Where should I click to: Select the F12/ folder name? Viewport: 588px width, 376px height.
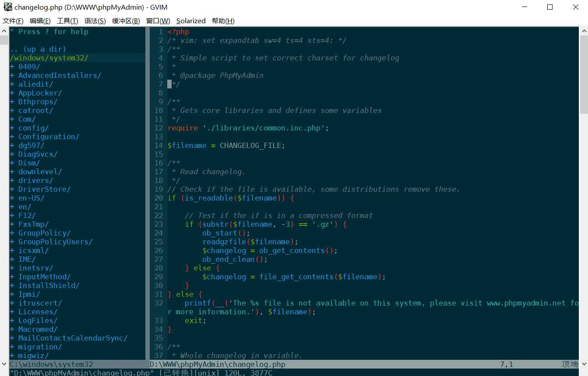pyautogui.click(x=27, y=215)
